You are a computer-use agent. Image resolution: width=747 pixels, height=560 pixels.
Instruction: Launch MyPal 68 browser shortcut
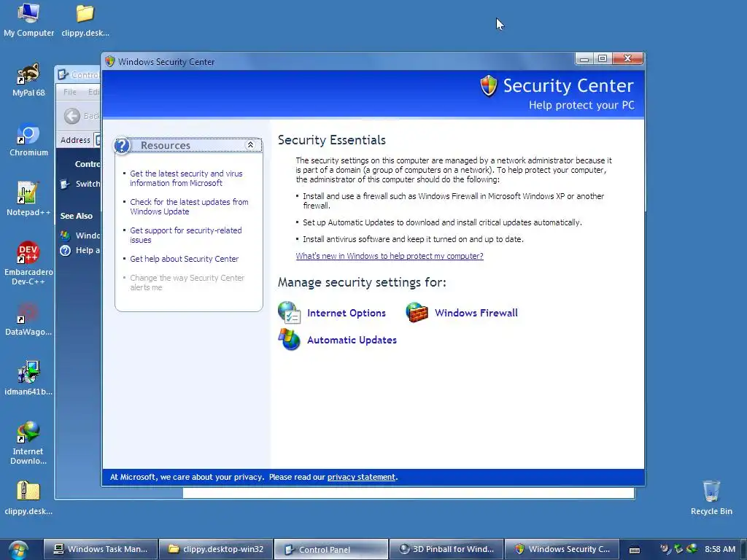coord(28,80)
